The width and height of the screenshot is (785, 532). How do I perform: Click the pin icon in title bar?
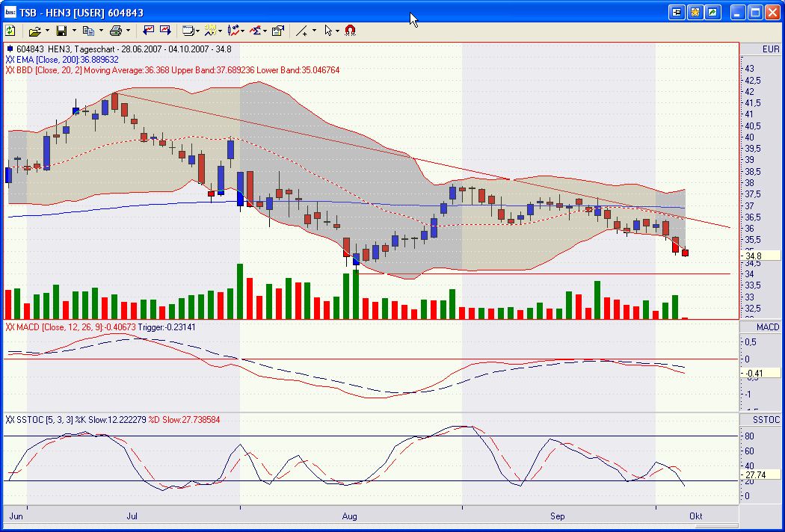(677, 12)
